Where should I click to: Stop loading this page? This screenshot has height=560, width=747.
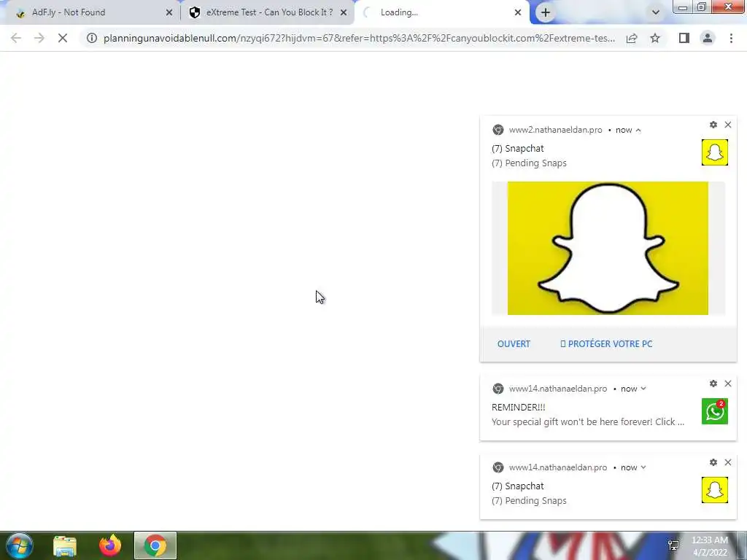pyautogui.click(x=63, y=38)
